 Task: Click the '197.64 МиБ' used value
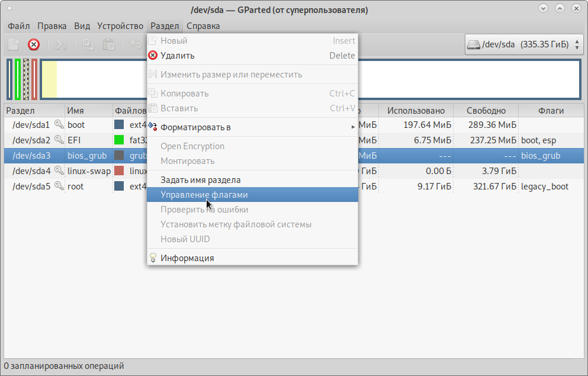tap(427, 125)
